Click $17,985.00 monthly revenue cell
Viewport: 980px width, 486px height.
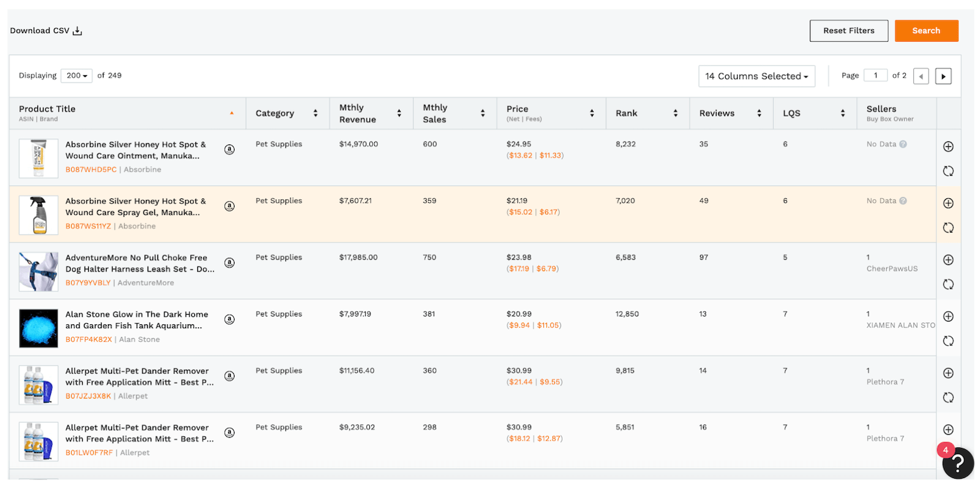pyautogui.click(x=358, y=258)
